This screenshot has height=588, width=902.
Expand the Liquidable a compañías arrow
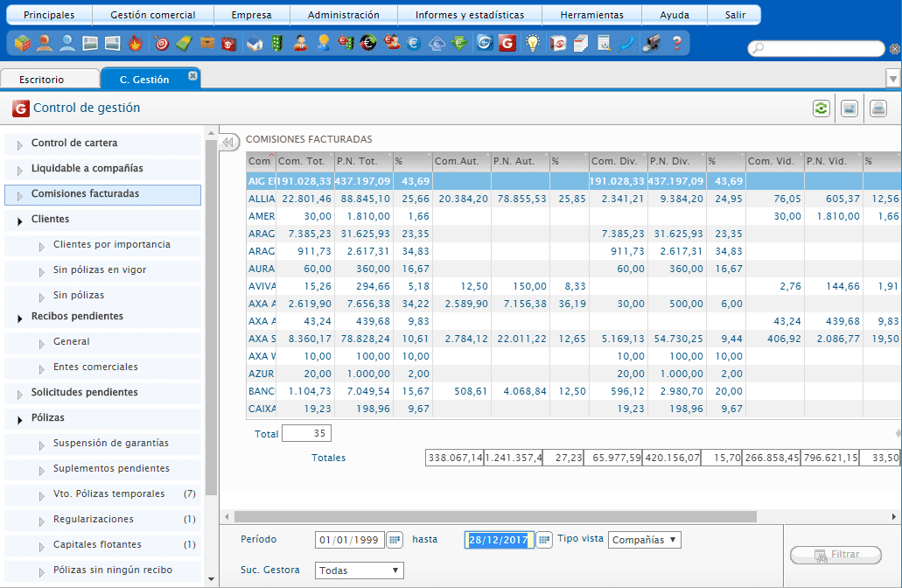tap(20, 171)
